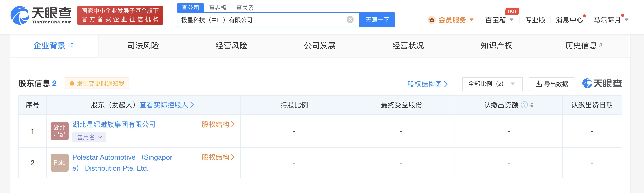Expand the 曾用名 dropdown
Image resolution: width=644 pixels, height=193 pixels.
[x=89, y=137]
